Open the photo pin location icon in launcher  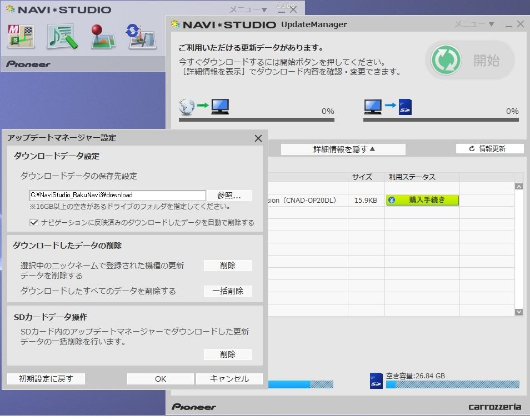(x=103, y=36)
